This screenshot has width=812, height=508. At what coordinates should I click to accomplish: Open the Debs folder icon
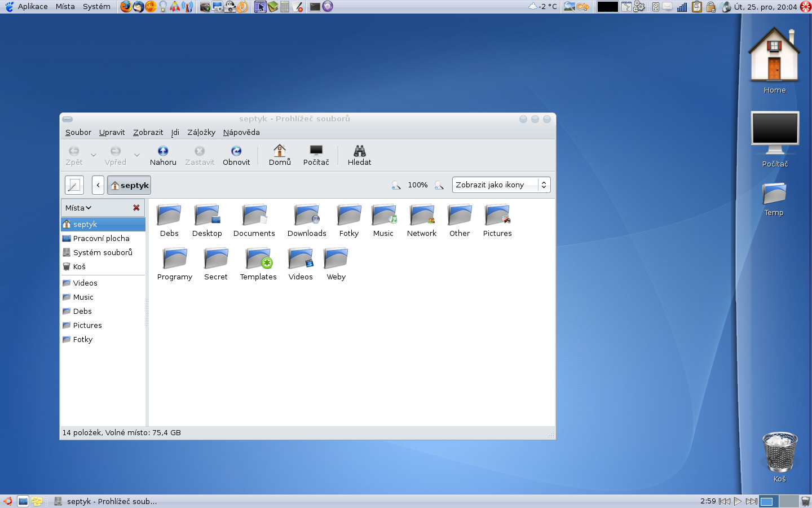point(169,216)
